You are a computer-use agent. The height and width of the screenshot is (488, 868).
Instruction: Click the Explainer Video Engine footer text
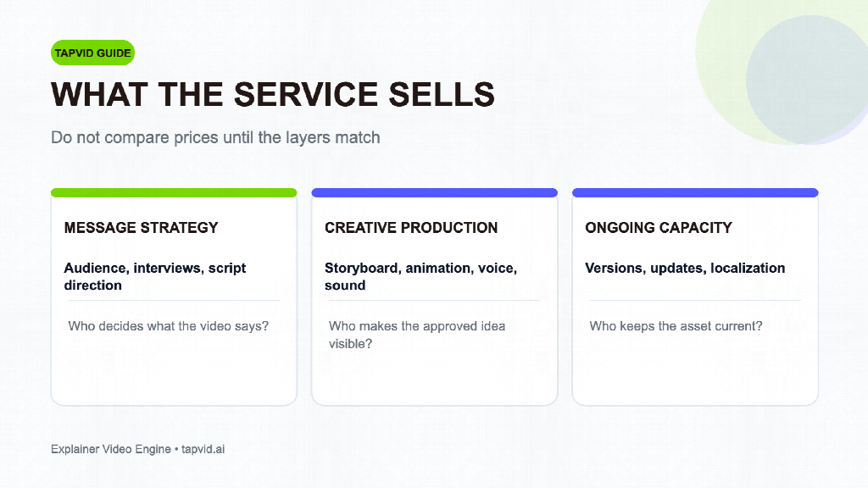(x=111, y=449)
